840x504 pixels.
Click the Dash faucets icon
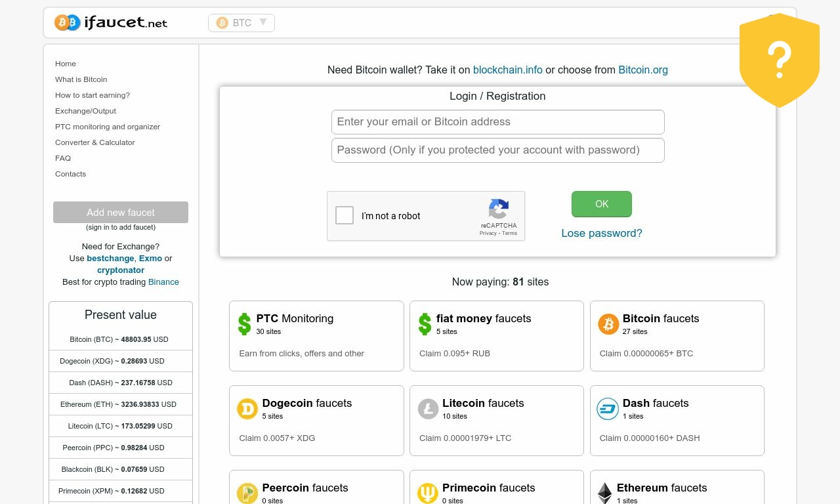[x=608, y=409]
